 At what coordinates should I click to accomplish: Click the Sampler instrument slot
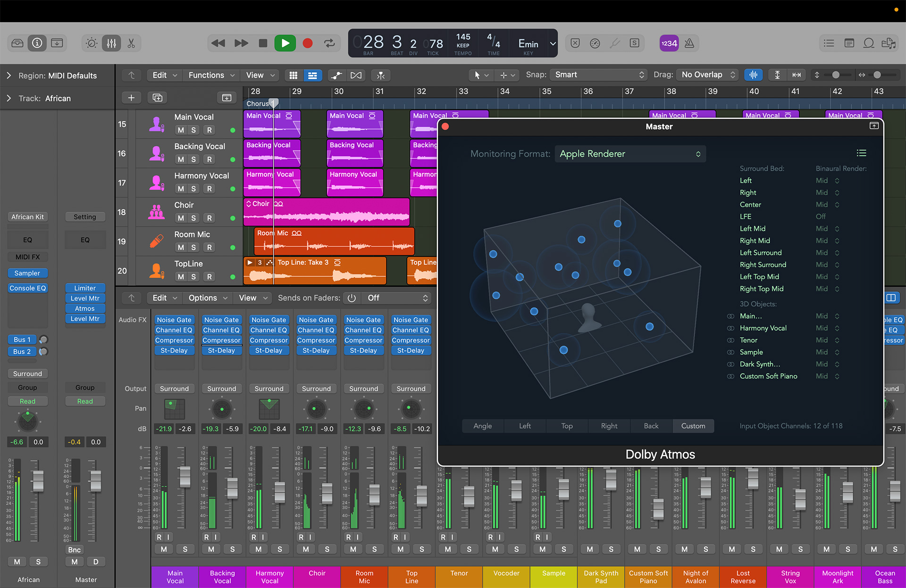click(27, 273)
